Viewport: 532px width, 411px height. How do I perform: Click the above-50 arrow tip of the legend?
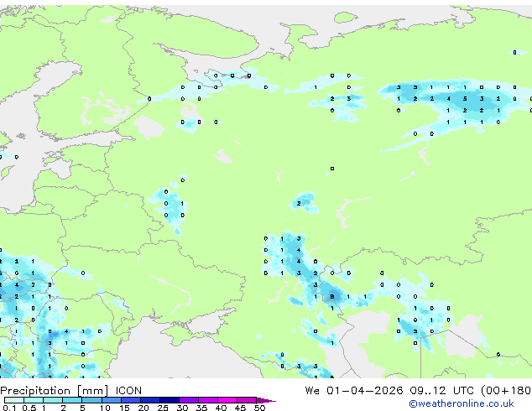coord(266,400)
